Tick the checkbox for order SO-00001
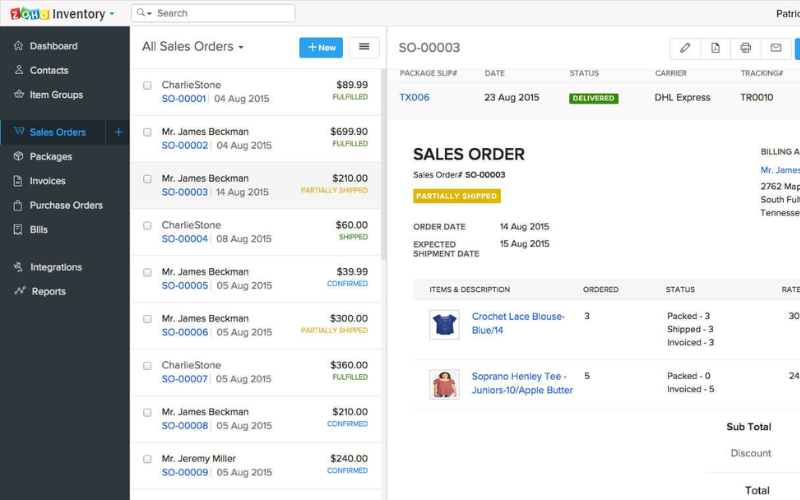Screen dimensions: 800x500 [147, 85]
